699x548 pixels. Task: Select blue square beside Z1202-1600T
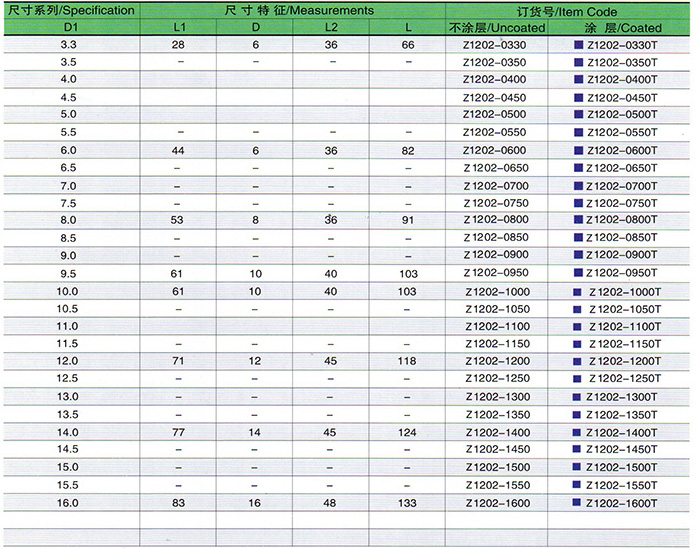(579, 502)
